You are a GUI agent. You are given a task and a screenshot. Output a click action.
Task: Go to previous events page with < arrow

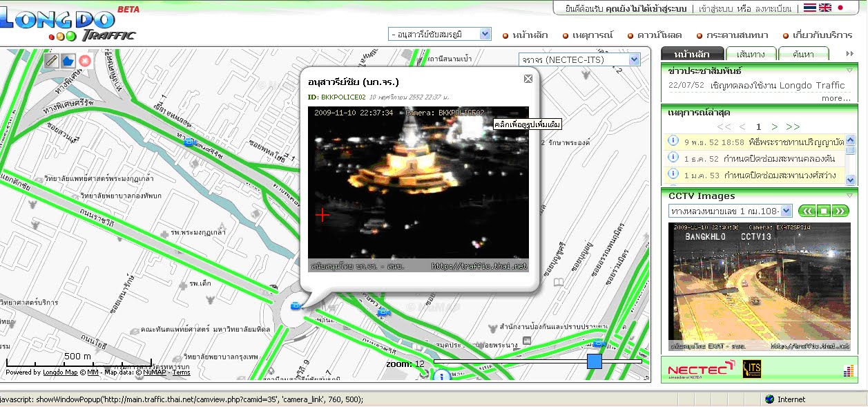pyautogui.click(x=742, y=126)
